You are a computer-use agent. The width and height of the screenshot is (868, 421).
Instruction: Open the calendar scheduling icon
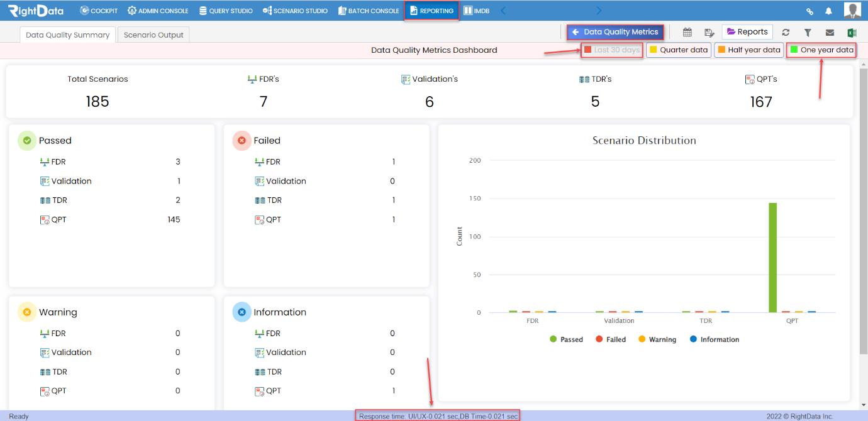pos(687,31)
